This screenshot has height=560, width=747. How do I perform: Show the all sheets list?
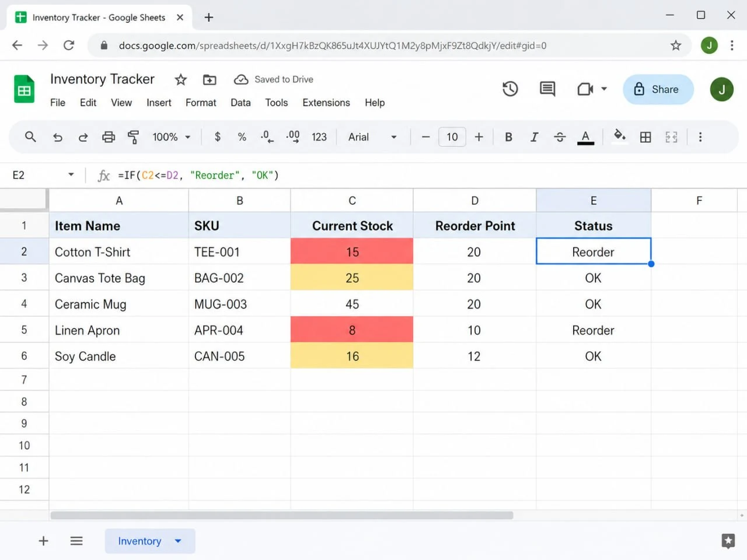[76, 541]
